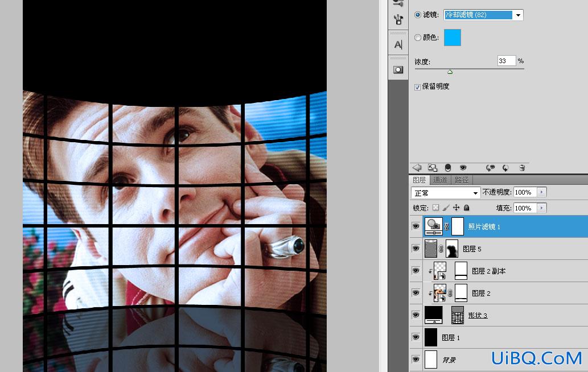Click link icon on 图层 5 layer

tap(441, 249)
